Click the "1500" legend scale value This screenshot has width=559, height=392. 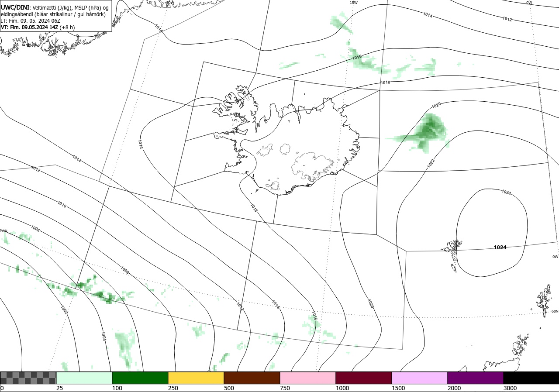point(398,388)
